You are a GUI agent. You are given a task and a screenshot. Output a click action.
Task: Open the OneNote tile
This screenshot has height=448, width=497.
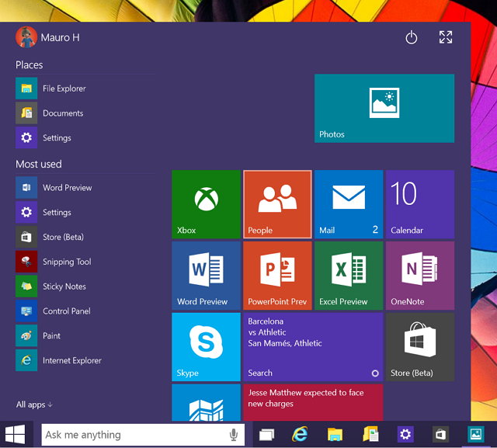click(x=420, y=276)
